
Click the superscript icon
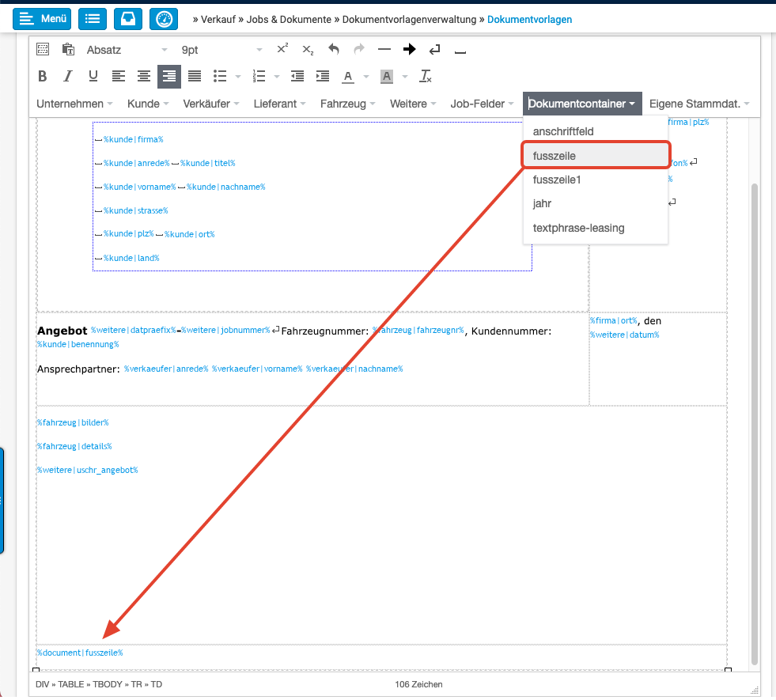[282, 49]
